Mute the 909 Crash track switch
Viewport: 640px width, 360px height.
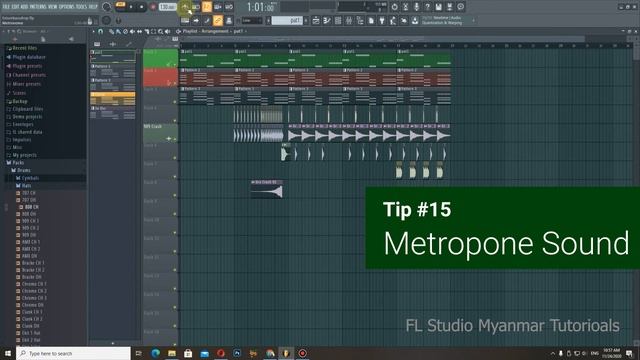click(x=175, y=139)
